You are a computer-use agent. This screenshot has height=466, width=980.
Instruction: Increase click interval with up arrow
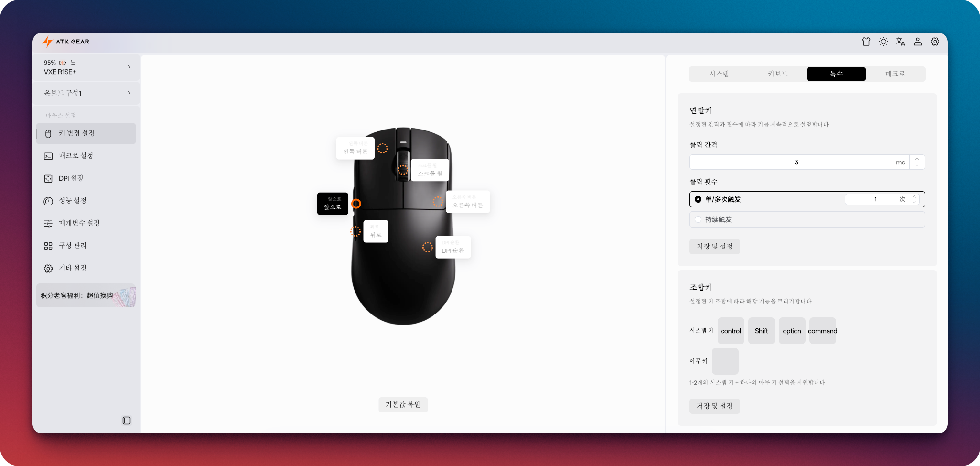(x=917, y=159)
